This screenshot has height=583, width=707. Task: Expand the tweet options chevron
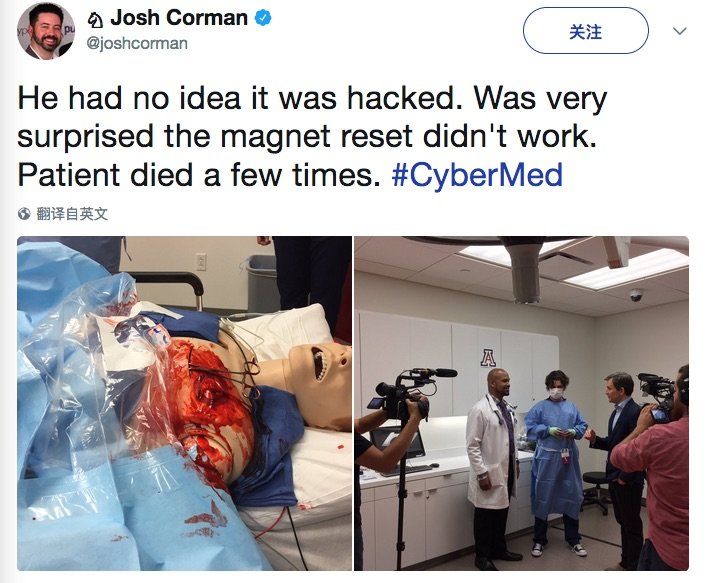point(679,31)
